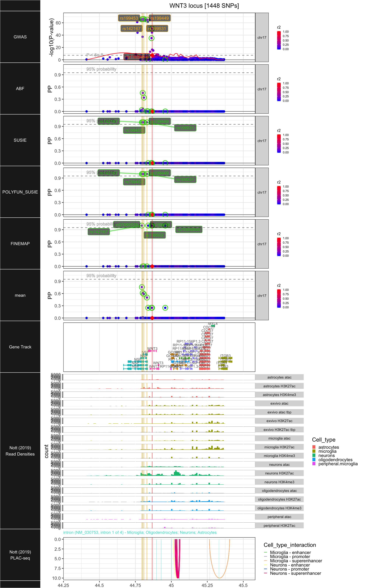Click SNP label rs199449 in GWAS panel
368x588 pixels.
[160, 18]
